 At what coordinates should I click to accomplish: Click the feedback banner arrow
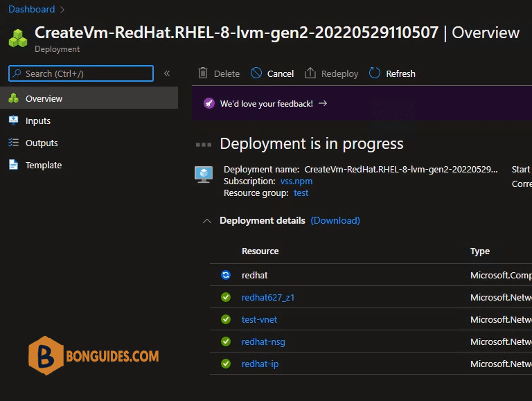pyautogui.click(x=323, y=103)
